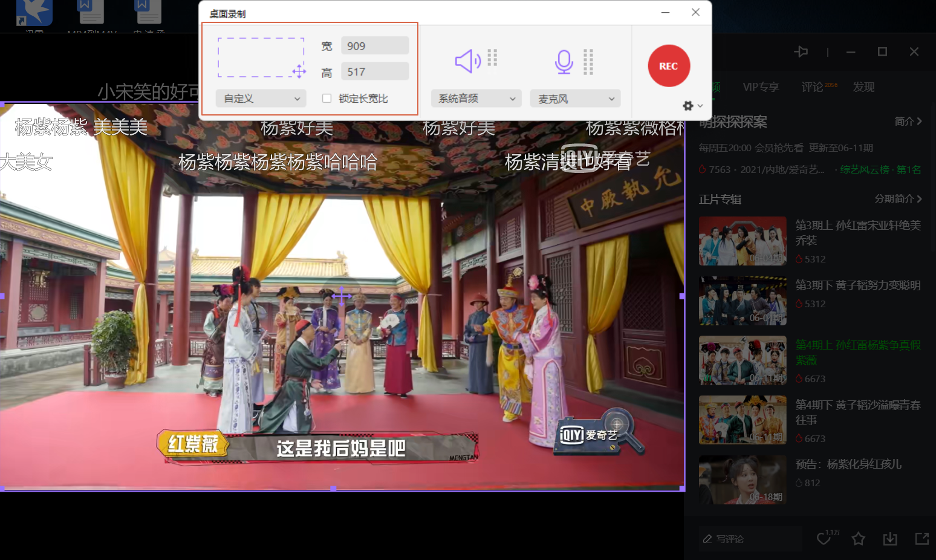Screen dimensions: 936x560
Task: Open the 自定义 region size dropdown
Action: [261, 99]
